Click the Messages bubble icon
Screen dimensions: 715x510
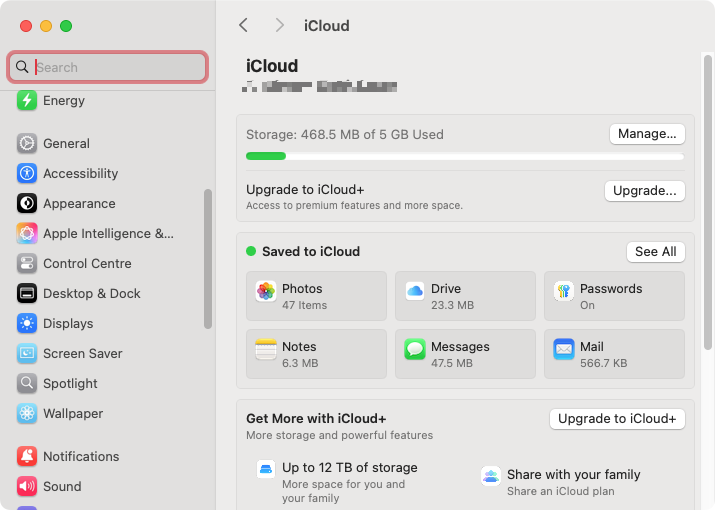pos(415,349)
